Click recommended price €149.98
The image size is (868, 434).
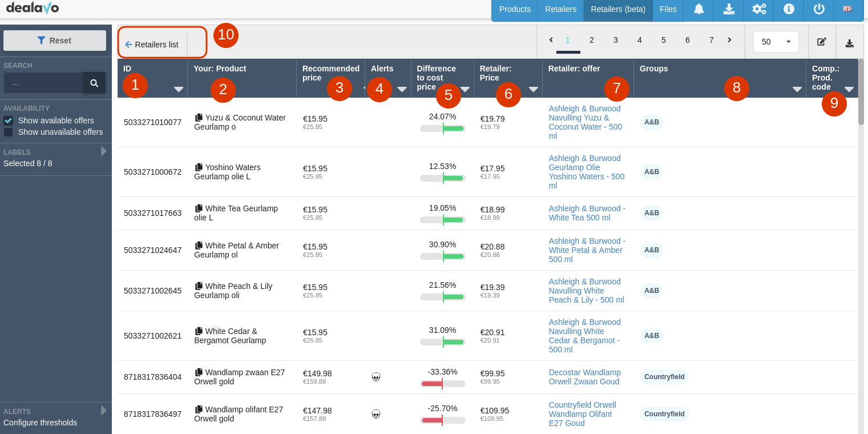pos(317,373)
